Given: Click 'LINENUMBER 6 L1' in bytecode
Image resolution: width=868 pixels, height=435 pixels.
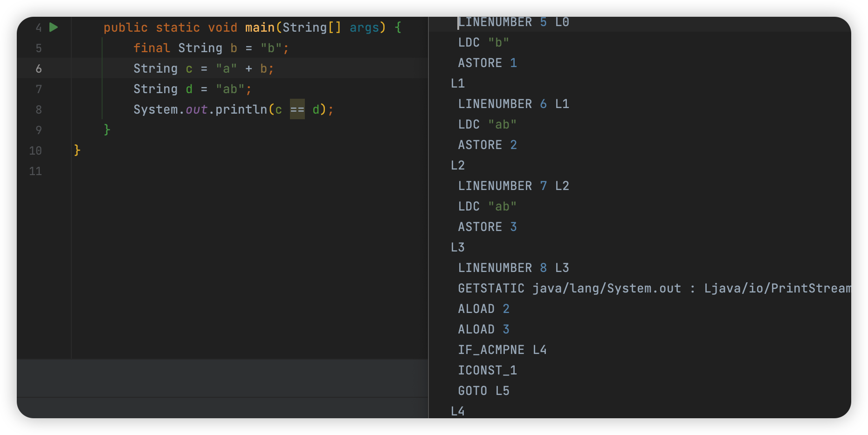Looking at the screenshot, I should [x=513, y=104].
